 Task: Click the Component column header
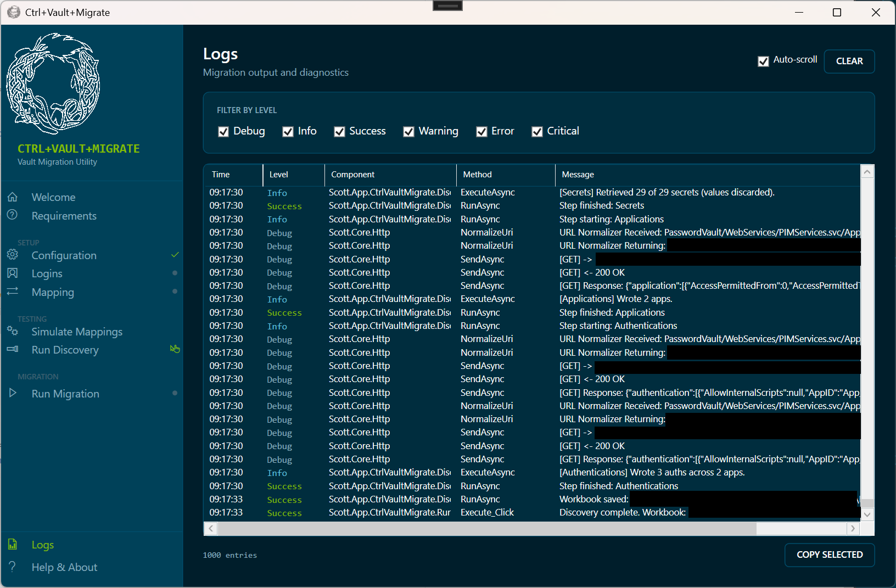click(x=390, y=175)
